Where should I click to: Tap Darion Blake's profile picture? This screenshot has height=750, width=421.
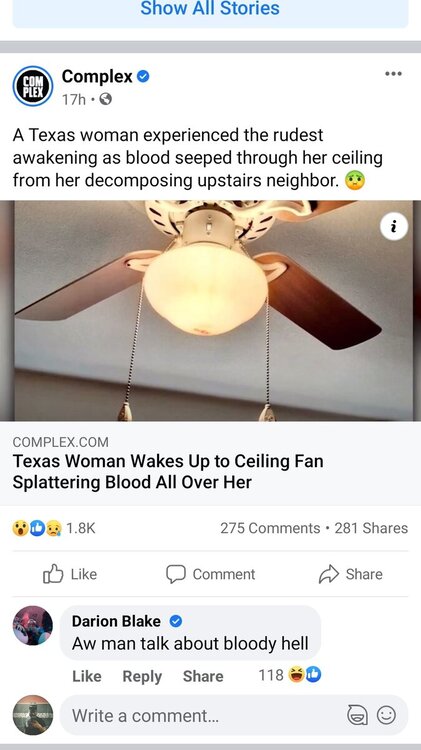[x=33, y=626]
